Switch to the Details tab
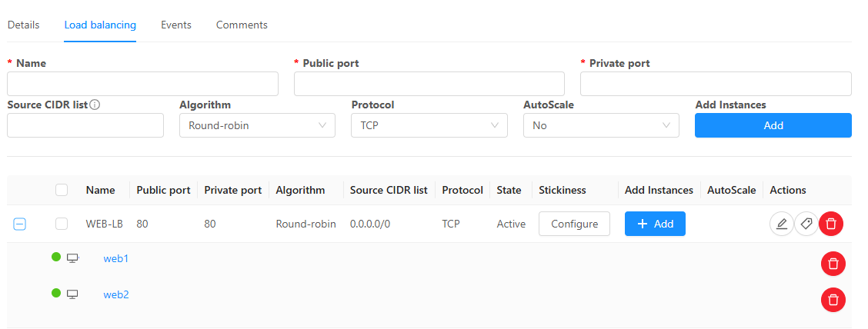 click(x=23, y=25)
